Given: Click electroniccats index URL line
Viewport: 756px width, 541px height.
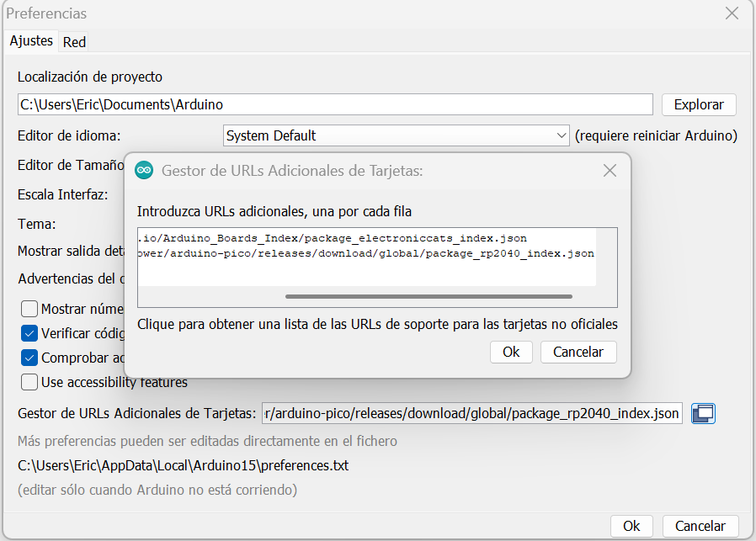Looking at the screenshot, I should (x=333, y=238).
